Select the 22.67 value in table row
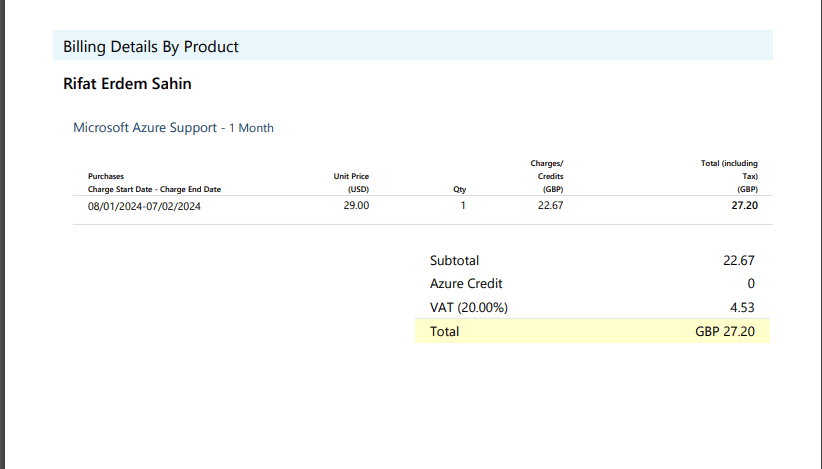Viewport: 822px width, 469px height. coord(550,205)
